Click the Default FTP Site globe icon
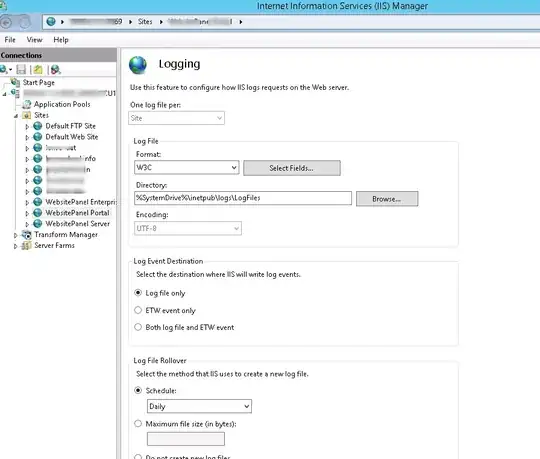 coord(38,126)
